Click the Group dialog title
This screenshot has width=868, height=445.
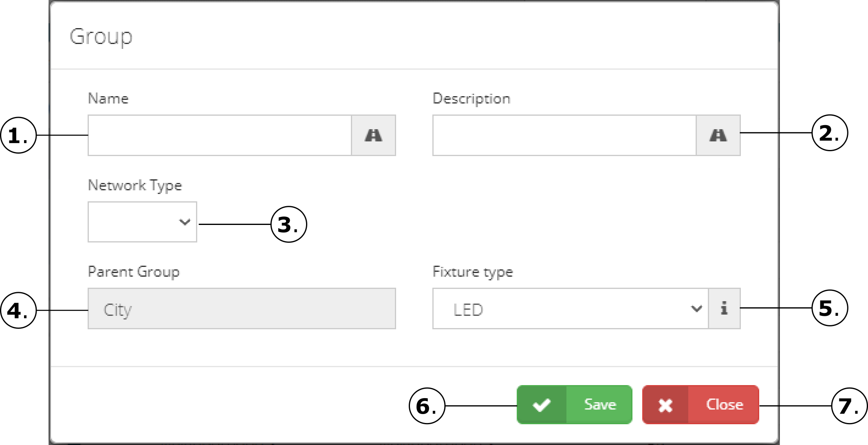click(101, 37)
